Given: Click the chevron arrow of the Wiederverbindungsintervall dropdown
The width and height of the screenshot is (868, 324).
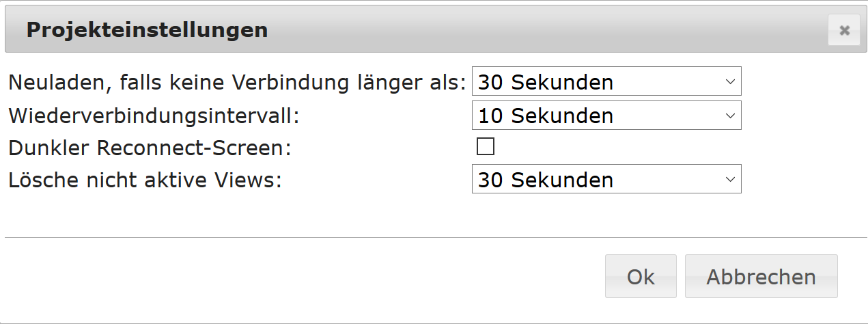Looking at the screenshot, I should (730, 116).
